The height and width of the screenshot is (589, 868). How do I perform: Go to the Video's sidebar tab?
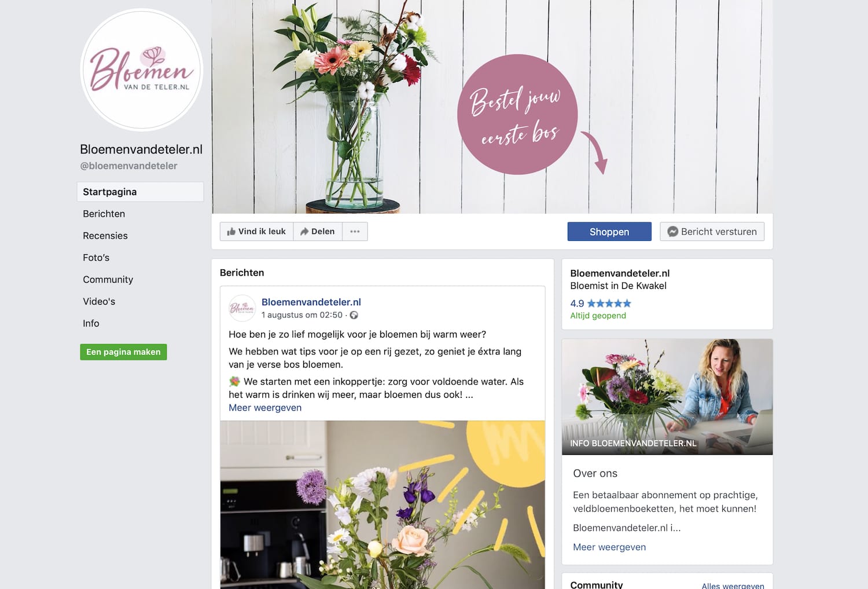pos(99,302)
